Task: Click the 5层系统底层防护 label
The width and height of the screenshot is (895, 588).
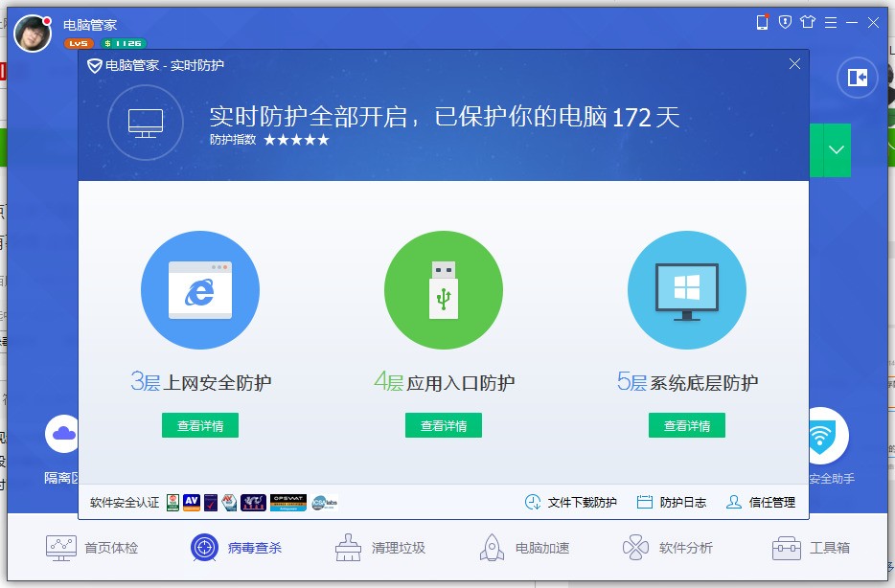Action: tap(687, 381)
